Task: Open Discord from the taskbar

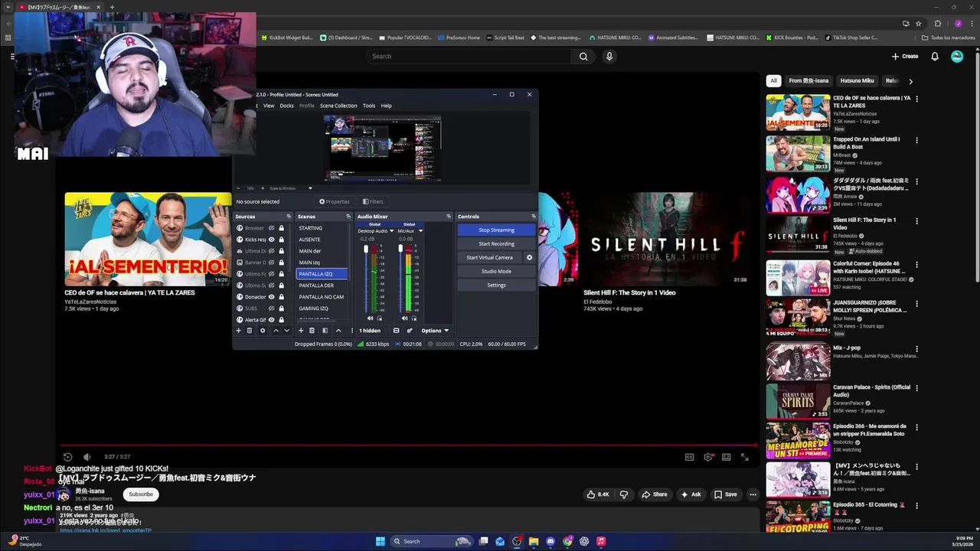Action: (x=550, y=541)
